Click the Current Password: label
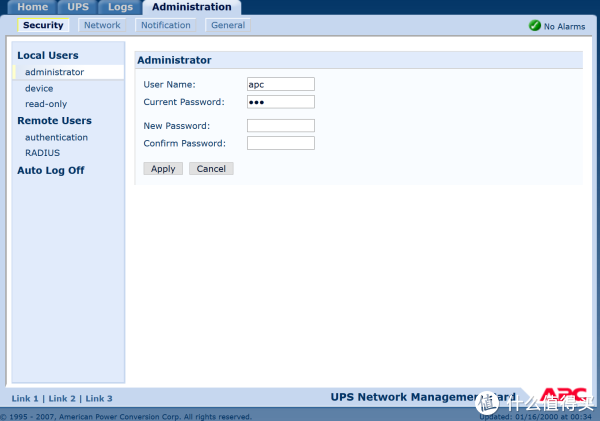 [x=184, y=102]
